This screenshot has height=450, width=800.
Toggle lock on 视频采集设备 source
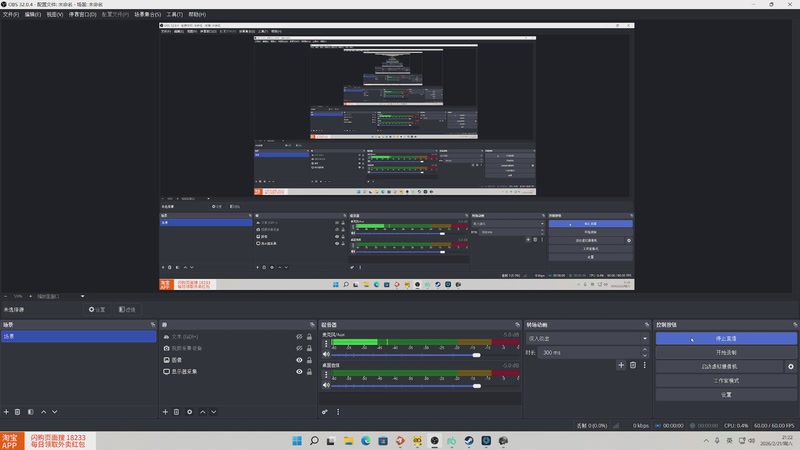[309, 348]
